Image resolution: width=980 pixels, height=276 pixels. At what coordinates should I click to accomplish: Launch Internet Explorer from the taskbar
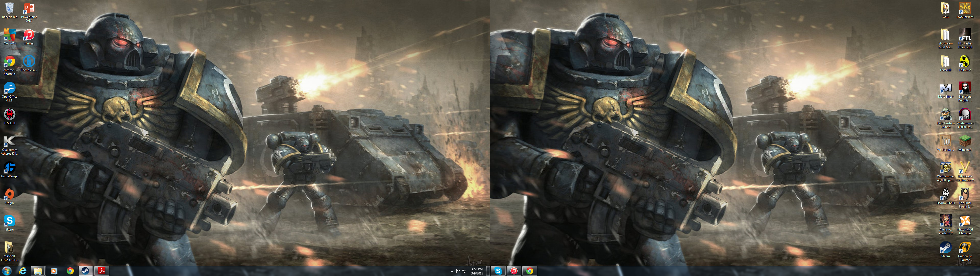(22, 271)
